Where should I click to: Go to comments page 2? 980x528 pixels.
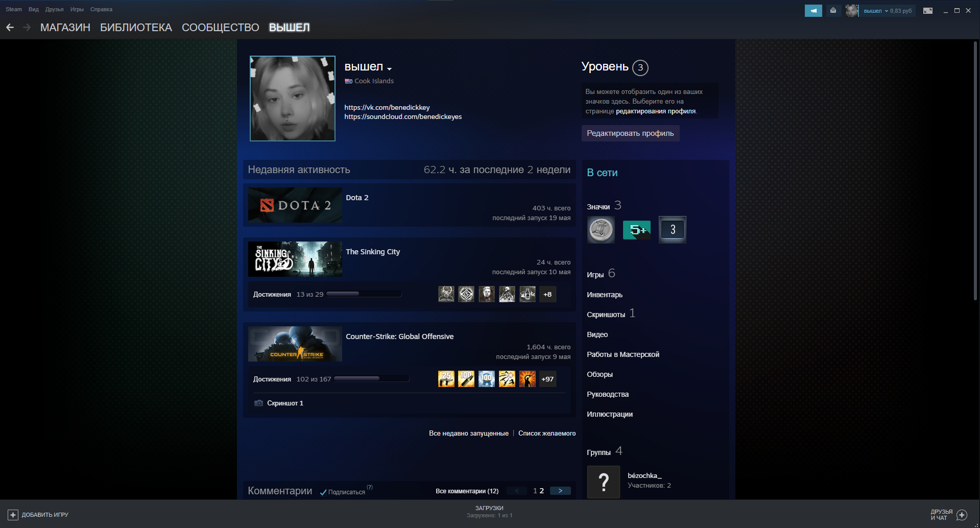click(542, 491)
